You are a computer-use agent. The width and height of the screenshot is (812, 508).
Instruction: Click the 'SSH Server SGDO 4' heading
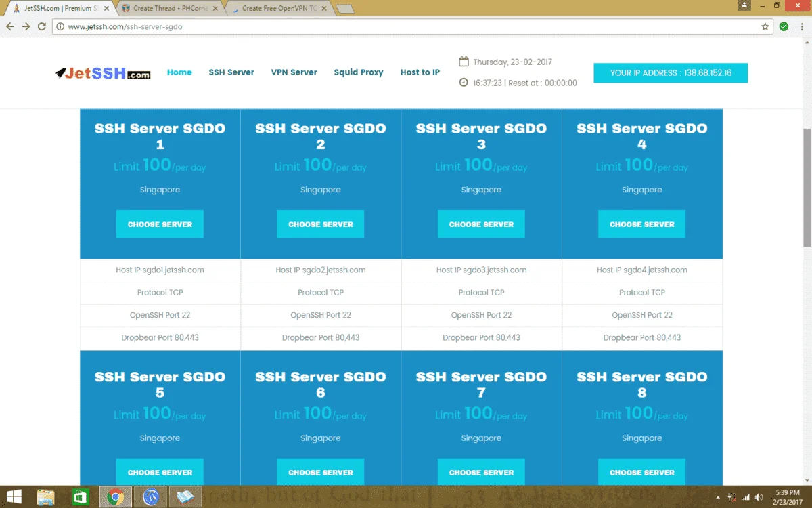coord(642,136)
